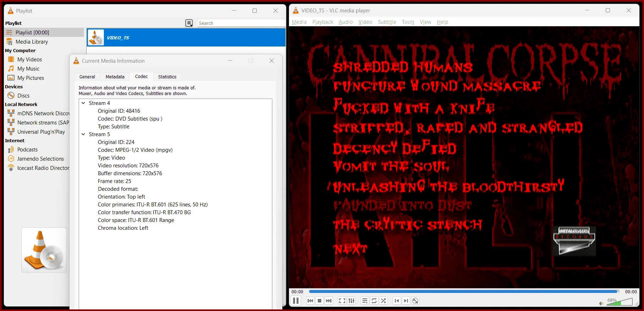Open mDNS Network Discovery item
Screen dimensions: 644x311
[x=38, y=113]
